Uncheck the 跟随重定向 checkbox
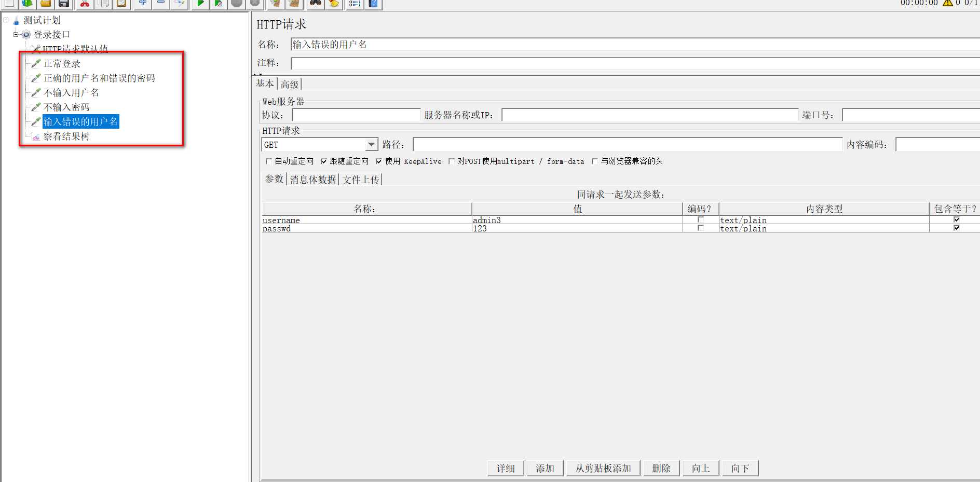The height and width of the screenshot is (482, 980). tap(323, 161)
